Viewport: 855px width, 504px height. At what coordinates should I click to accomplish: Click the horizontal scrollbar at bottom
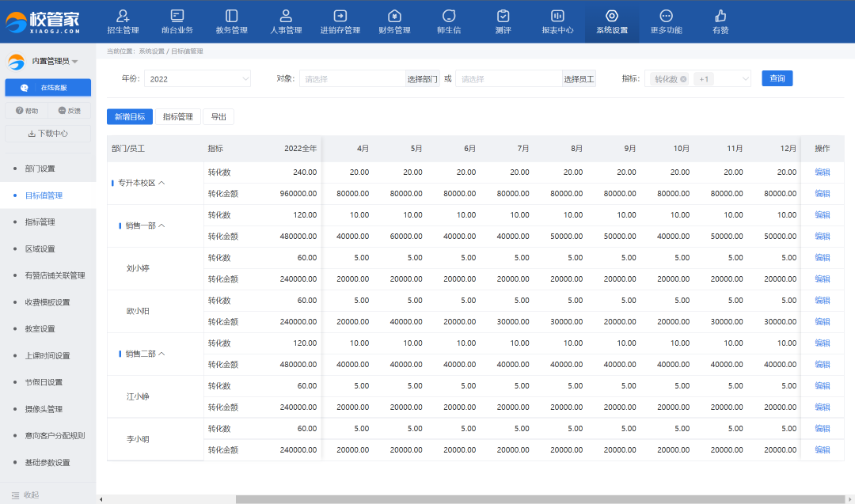pyautogui.click(x=491, y=499)
